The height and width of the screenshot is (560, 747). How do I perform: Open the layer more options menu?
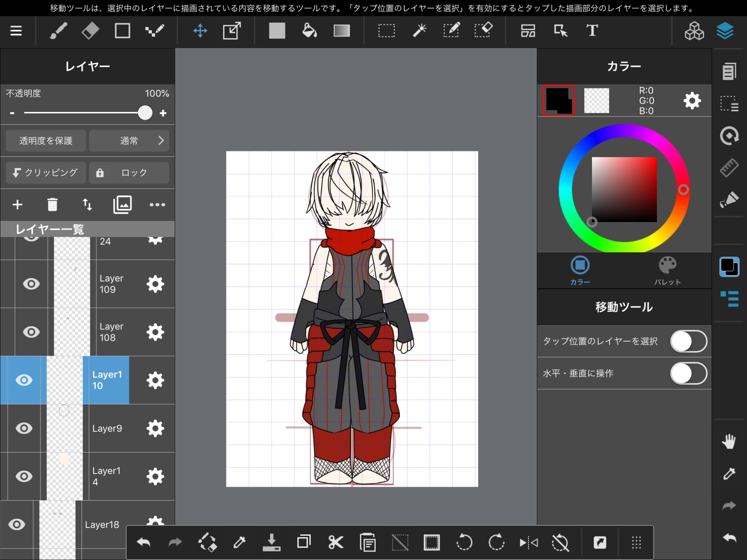coord(157,205)
